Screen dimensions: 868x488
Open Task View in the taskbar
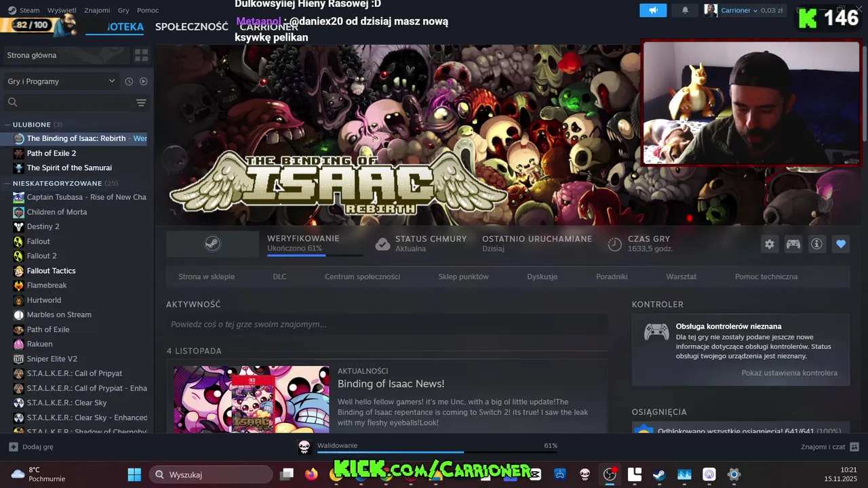coord(287,474)
